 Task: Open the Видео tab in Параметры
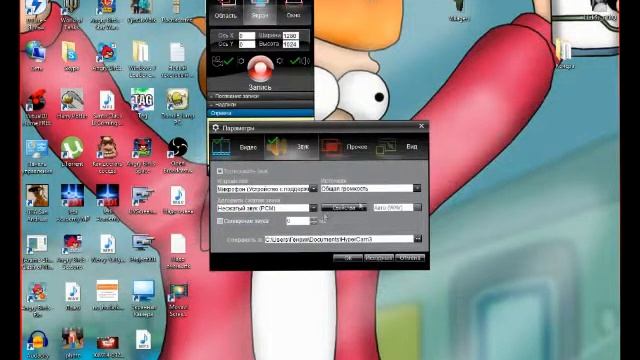[237, 147]
